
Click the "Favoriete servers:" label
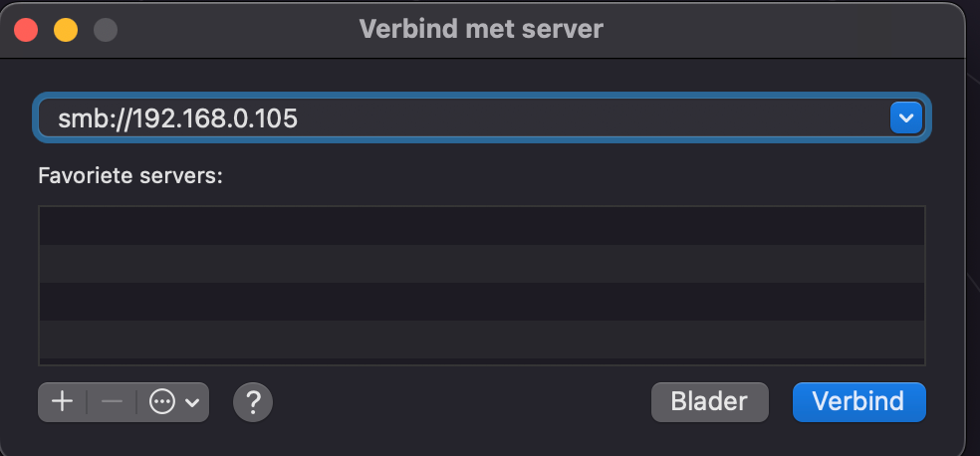130,176
